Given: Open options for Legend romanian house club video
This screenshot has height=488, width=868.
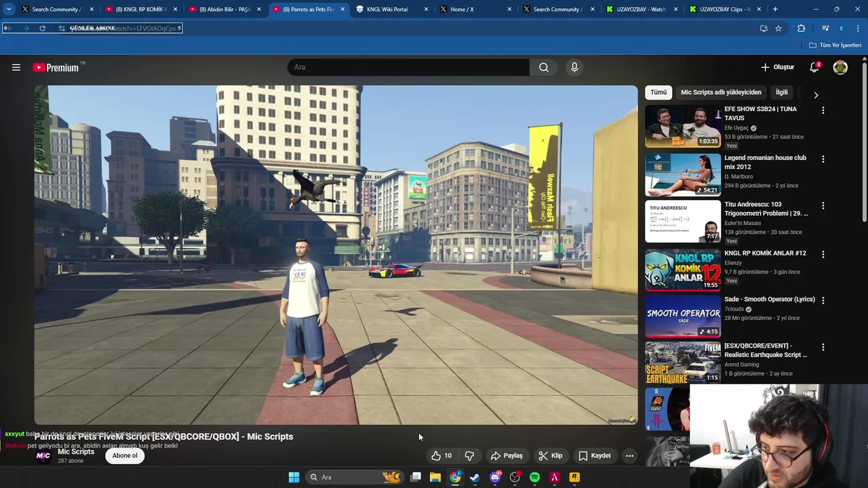Looking at the screenshot, I should [823, 159].
